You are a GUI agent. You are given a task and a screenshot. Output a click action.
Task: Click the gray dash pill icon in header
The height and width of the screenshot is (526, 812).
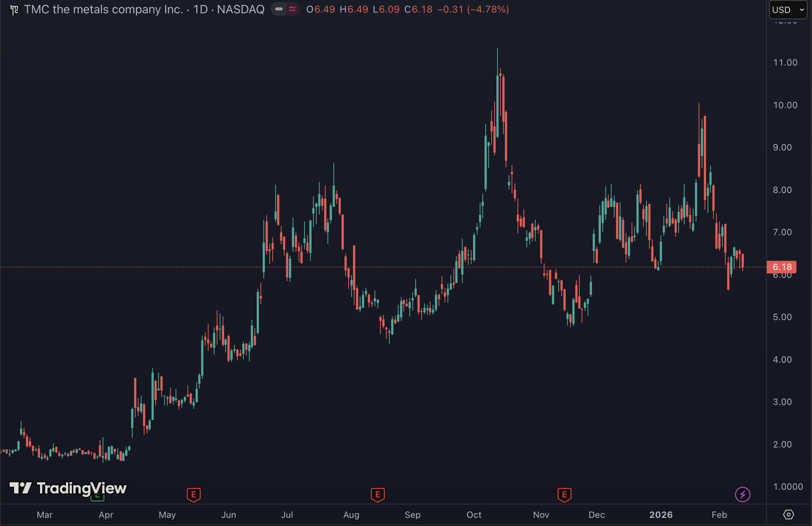279,9
